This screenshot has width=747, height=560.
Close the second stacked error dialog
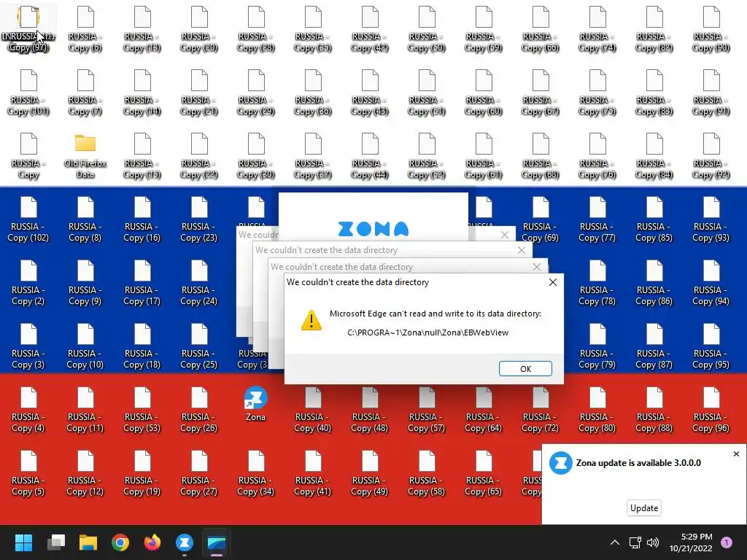[x=537, y=267]
